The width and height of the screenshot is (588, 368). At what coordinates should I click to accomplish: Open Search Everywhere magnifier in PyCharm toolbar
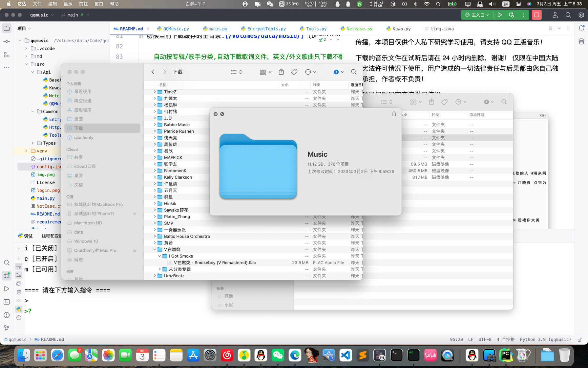[x=568, y=15]
